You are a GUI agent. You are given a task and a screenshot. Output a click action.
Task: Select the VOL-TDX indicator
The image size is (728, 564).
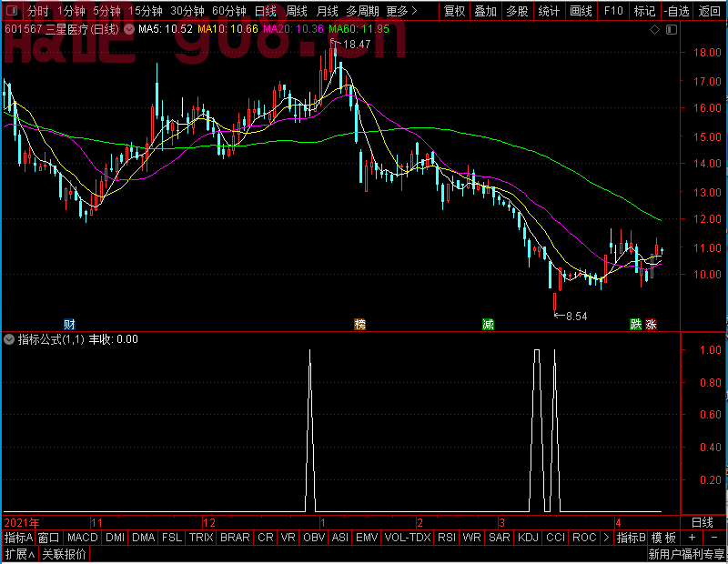[408, 538]
